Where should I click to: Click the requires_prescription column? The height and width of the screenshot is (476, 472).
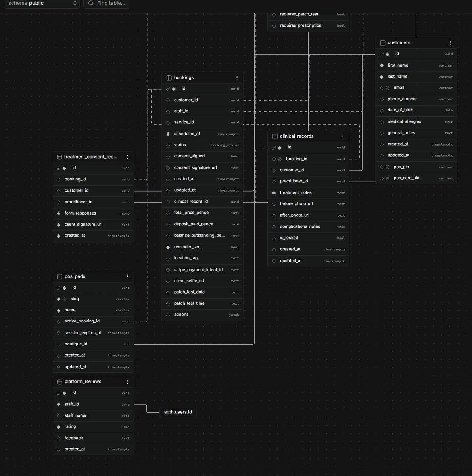click(x=308, y=25)
